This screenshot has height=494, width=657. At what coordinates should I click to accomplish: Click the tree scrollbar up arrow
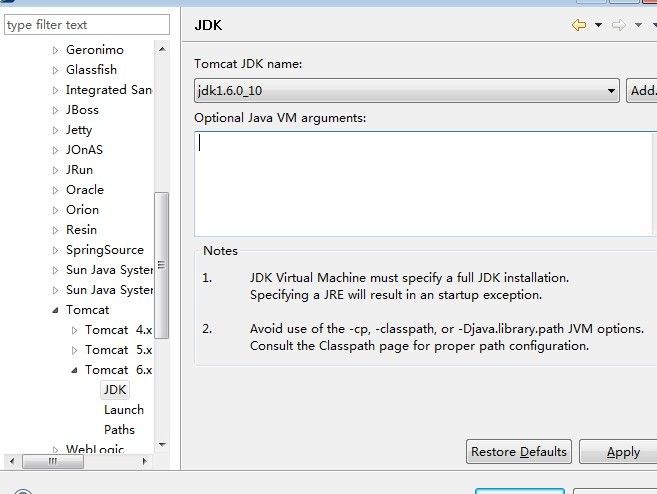(x=162, y=49)
